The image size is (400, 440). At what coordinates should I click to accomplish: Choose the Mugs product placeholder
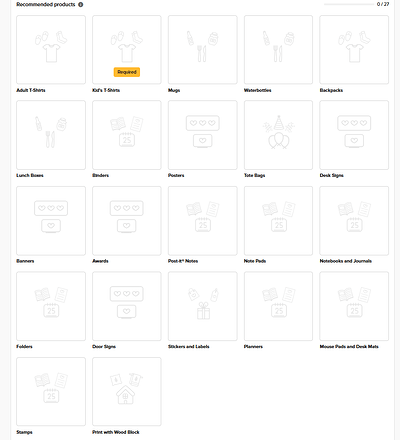[203, 50]
